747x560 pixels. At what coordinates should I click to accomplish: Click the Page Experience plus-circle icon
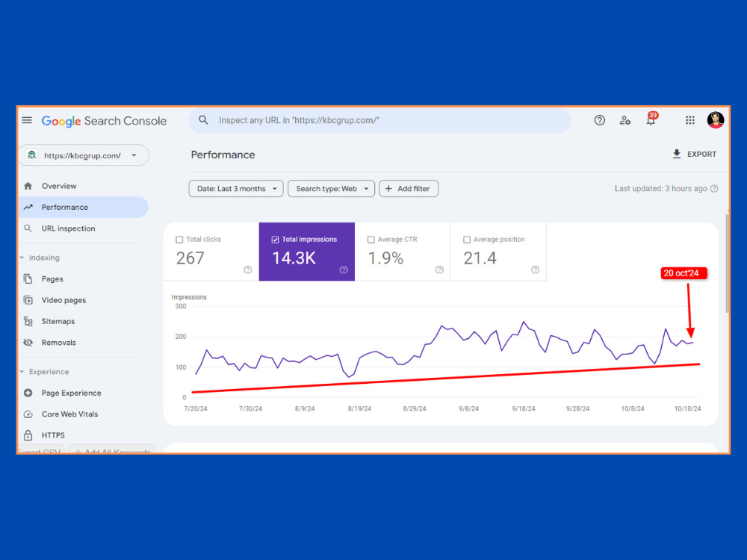pos(28,393)
